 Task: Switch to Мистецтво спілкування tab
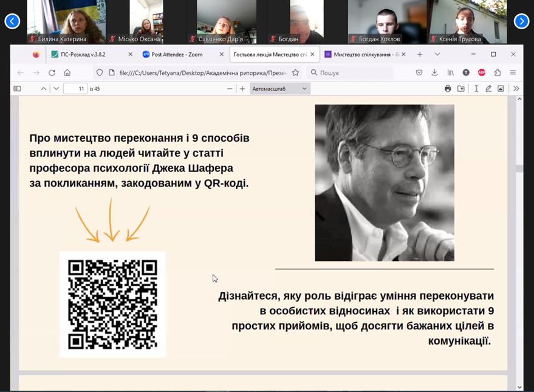click(x=361, y=55)
